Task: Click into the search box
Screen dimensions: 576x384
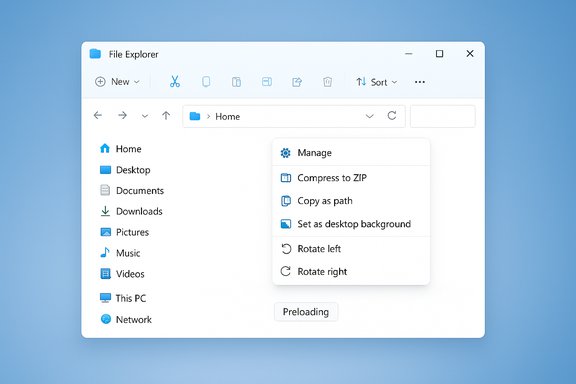Action: (x=443, y=116)
